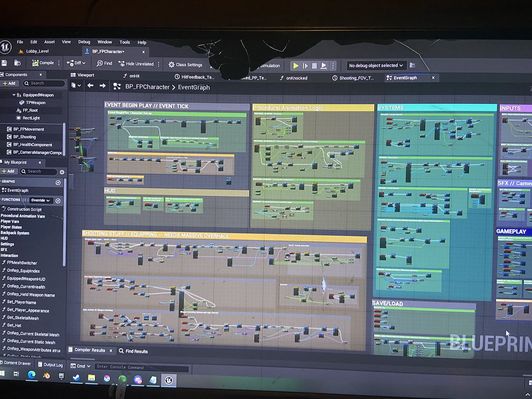The width and height of the screenshot is (532, 399).
Task: Switch to the onHit function tab
Action: (132, 76)
